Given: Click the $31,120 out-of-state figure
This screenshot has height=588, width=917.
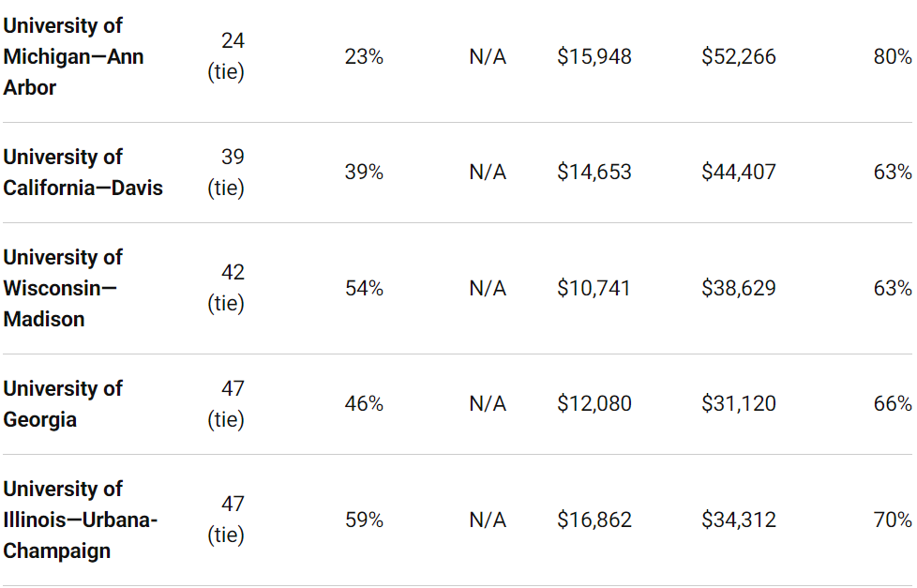Looking at the screenshot, I should 739,403.
